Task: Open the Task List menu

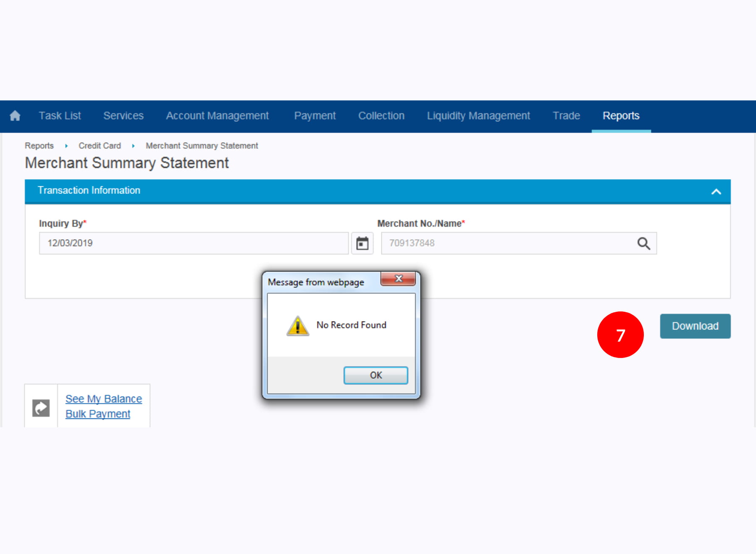Action: [60, 116]
